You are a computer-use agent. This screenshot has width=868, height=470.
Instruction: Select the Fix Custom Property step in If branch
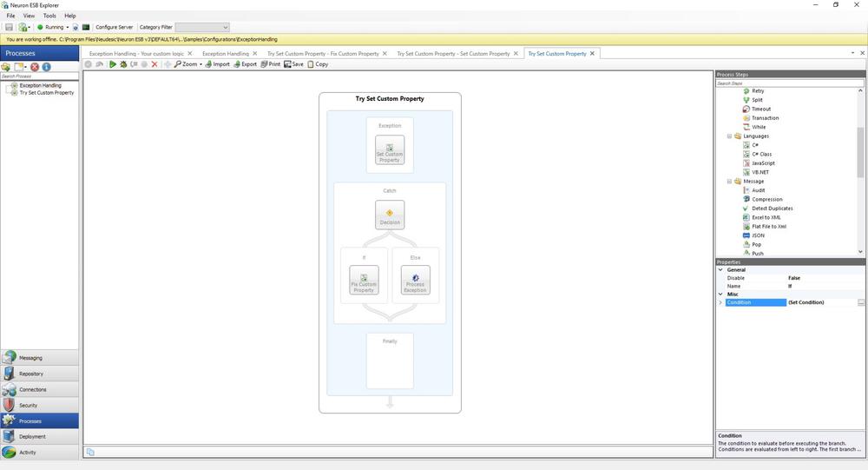click(x=364, y=280)
